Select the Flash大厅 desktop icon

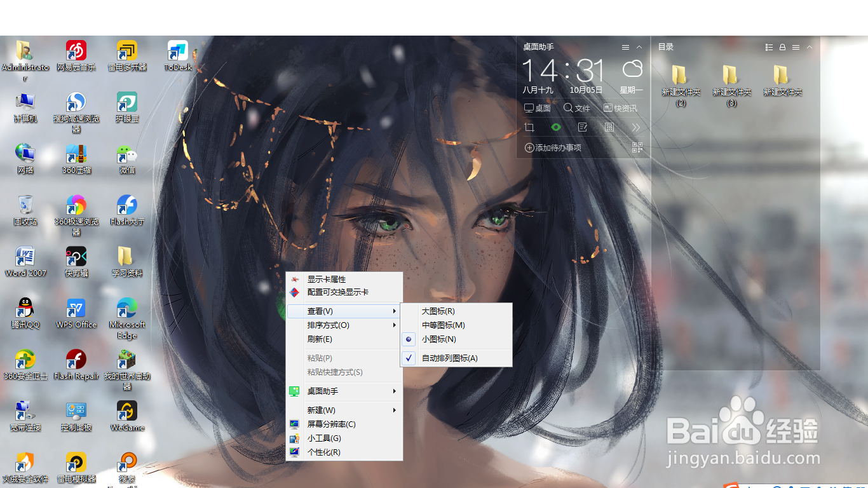coord(127,210)
